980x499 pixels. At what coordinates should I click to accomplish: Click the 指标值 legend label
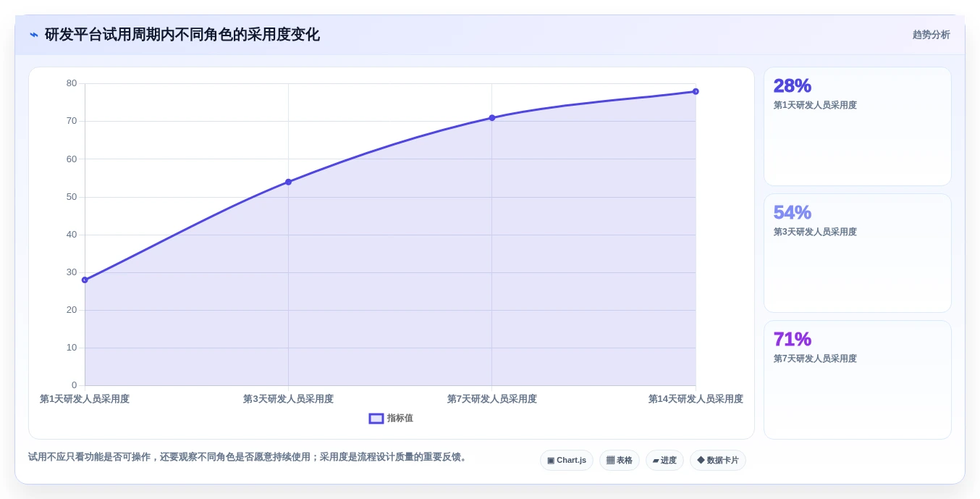point(400,419)
